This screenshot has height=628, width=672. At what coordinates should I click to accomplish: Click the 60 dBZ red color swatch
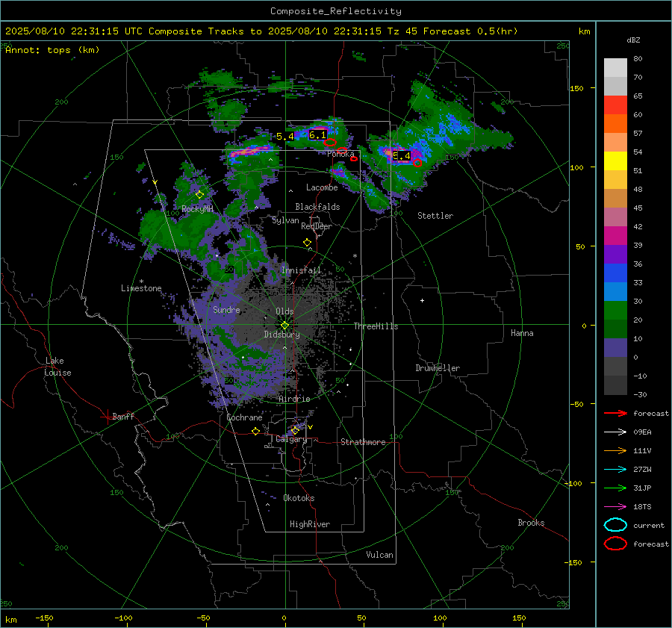pyautogui.click(x=615, y=105)
